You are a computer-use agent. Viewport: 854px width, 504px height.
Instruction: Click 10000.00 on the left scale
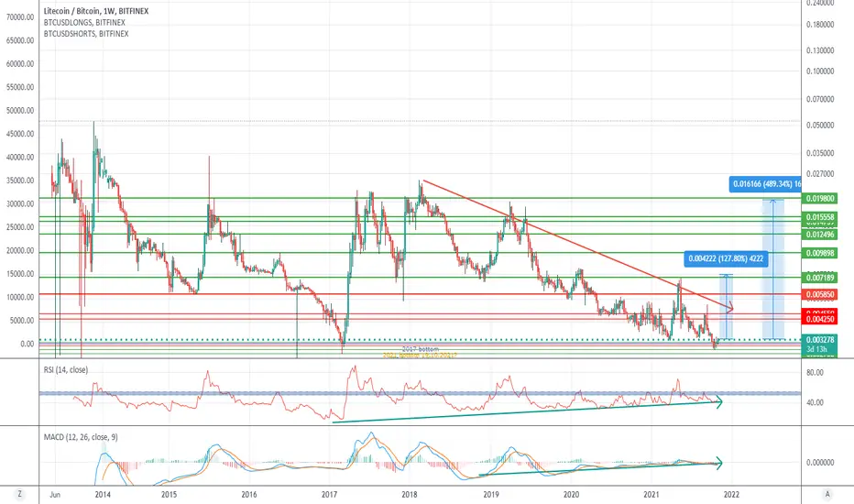click(x=20, y=298)
